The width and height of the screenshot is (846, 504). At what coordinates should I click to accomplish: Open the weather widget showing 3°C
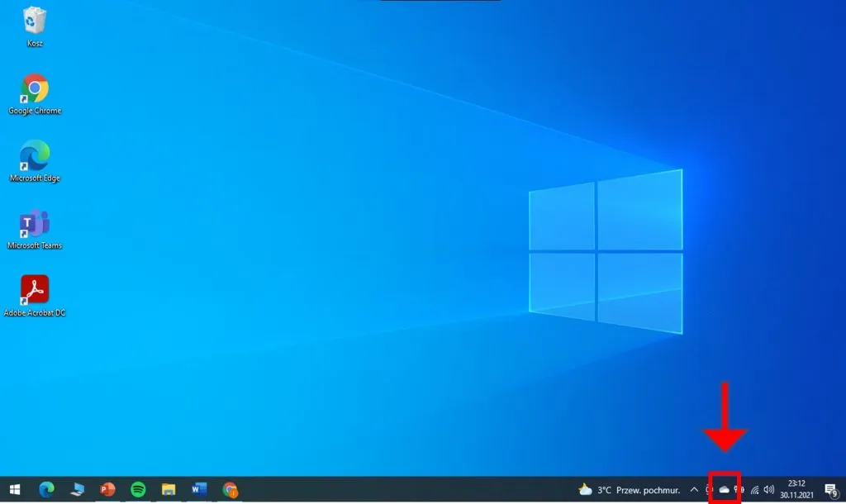pyautogui.click(x=630, y=489)
